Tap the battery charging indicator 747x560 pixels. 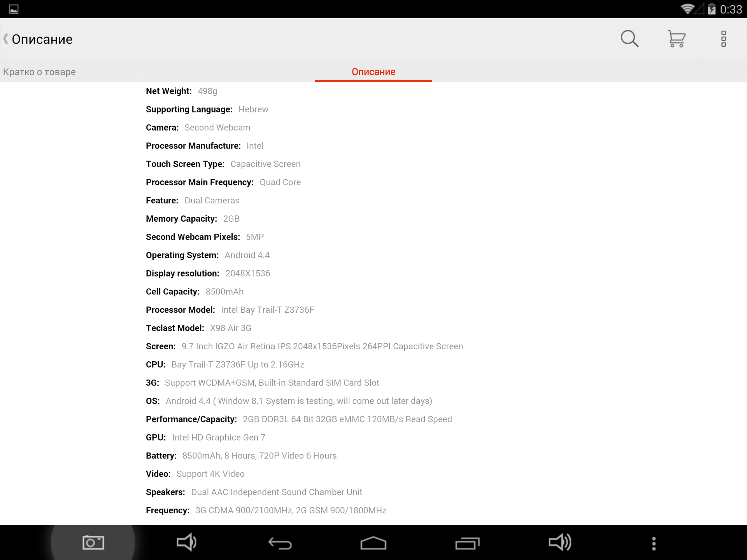[x=712, y=9]
